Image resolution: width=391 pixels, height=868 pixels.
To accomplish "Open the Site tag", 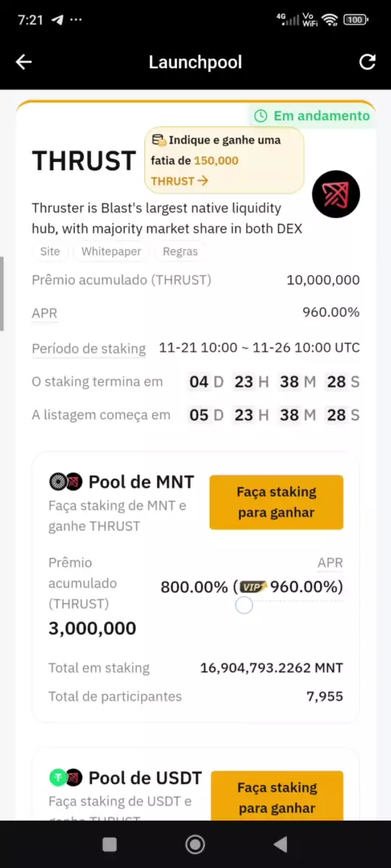I will 50,252.
